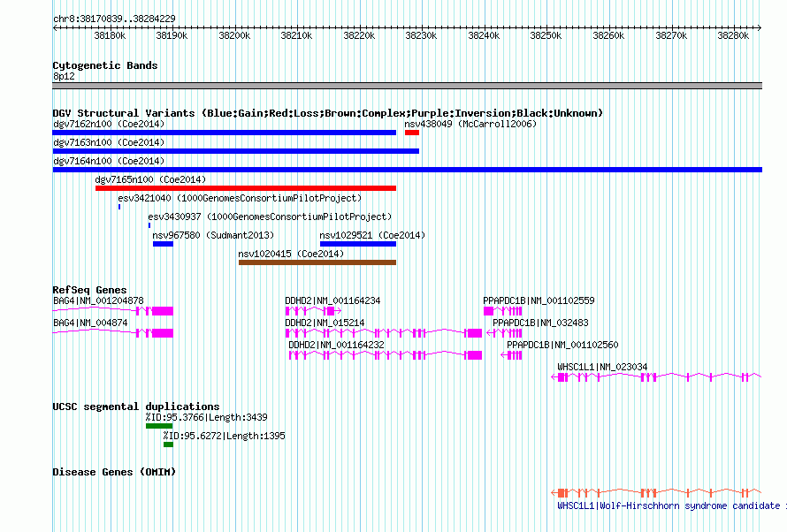Select the nsv967580 blue variant bar
This screenshot has height=532, width=787.
click(x=163, y=244)
